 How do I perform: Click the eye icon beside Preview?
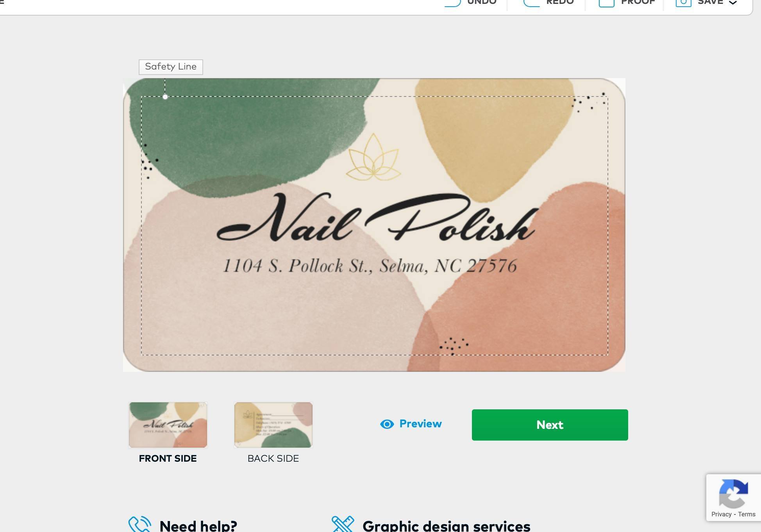pos(387,424)
